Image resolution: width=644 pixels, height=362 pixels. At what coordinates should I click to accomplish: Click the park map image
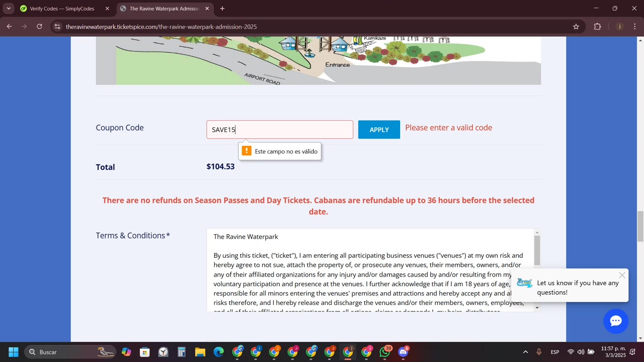(x=318, y=60)
